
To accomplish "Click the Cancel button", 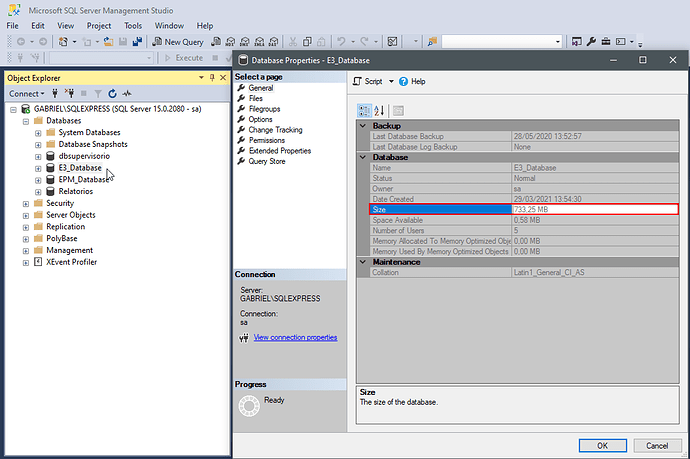I will coord(657,445).
